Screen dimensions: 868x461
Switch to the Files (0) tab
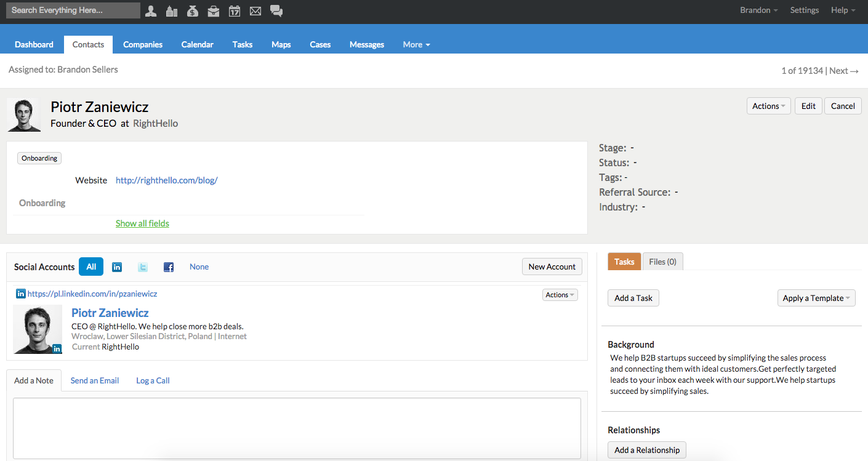(662, 262)
